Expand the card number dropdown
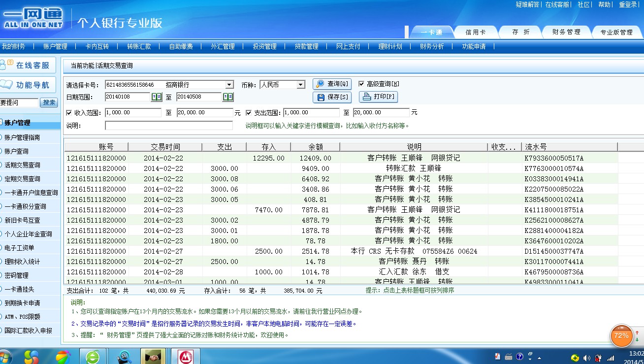The image size is (644, 364). pyautogui.click(x=229, y=85)
